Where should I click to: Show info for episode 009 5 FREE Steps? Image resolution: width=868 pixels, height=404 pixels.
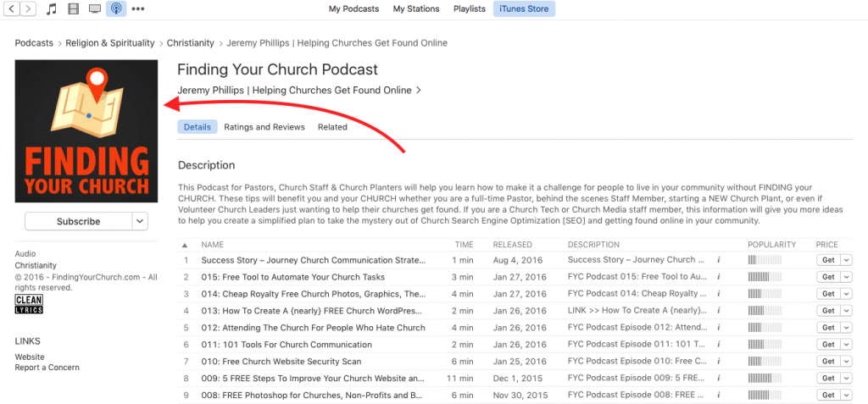[x=719, y=378]
